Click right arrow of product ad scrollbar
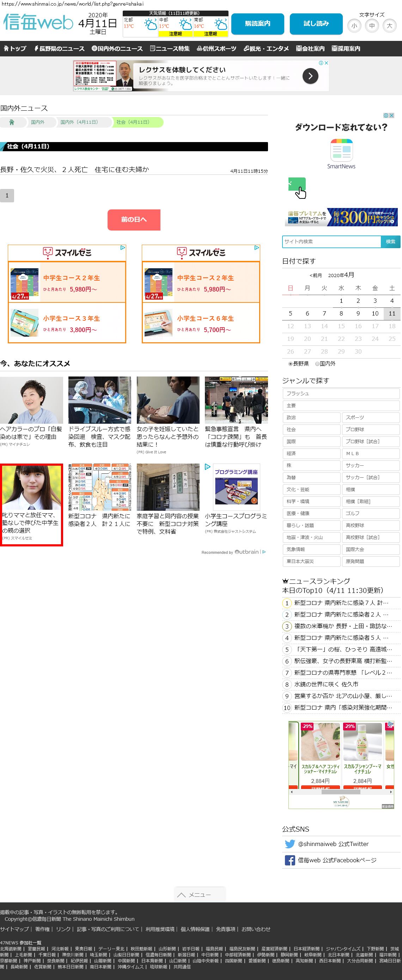The image size is (402, 980). [391, 792]
